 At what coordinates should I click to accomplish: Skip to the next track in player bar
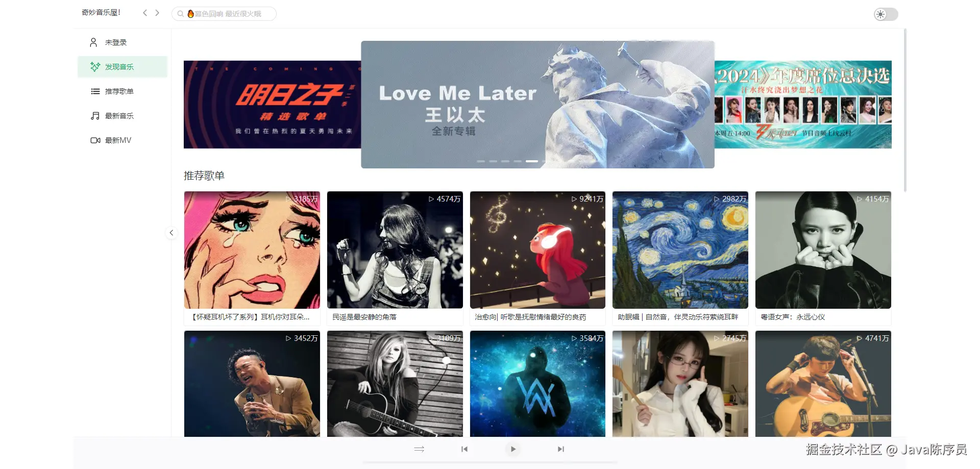coord(560,449)
